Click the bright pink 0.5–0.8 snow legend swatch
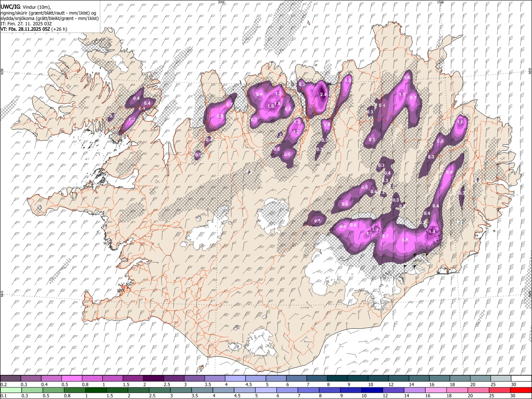Viewport: 532px width, 399px height. [71, 378]
